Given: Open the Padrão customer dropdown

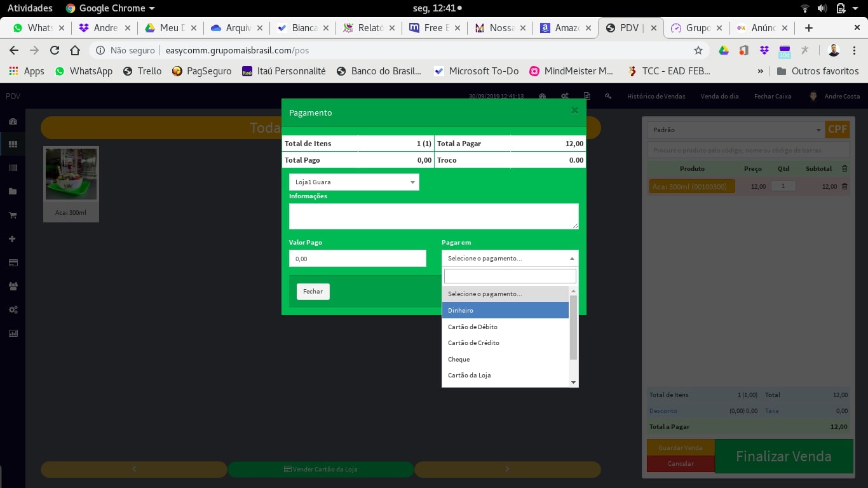Looking at the screenshot, I should (x=735, y=130).
